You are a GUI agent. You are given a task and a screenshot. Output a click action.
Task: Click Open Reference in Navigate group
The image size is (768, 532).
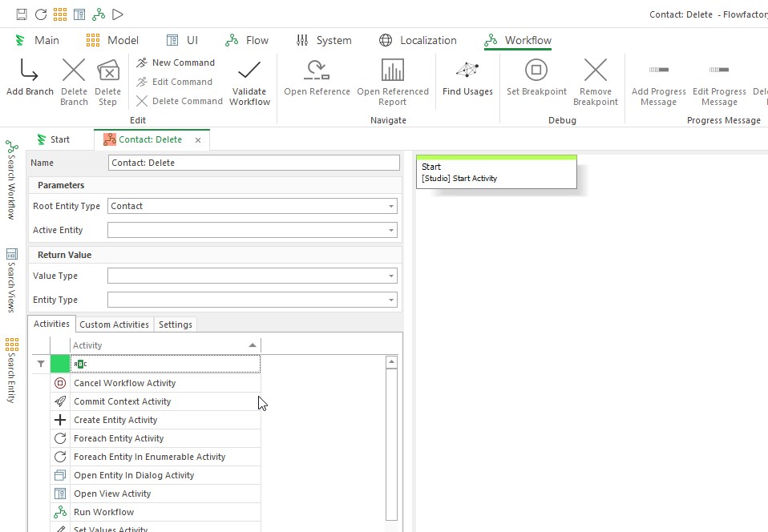tap(317, 77)
